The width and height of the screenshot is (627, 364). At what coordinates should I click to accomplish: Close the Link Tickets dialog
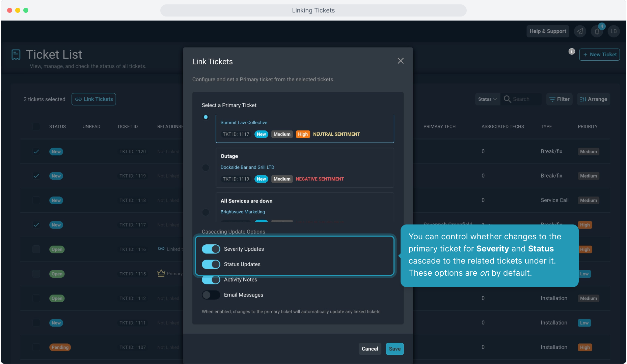click(x=400, y=61)
